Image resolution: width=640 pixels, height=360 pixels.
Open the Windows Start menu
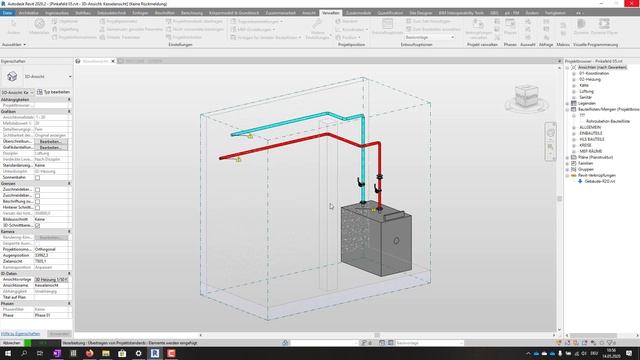click(x=8, y=353)
